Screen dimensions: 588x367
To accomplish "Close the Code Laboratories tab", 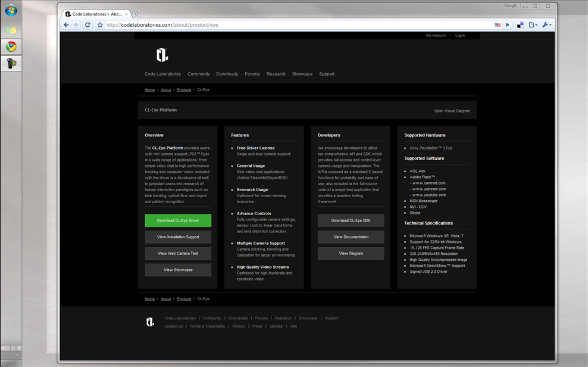I will tap(126, 14).
